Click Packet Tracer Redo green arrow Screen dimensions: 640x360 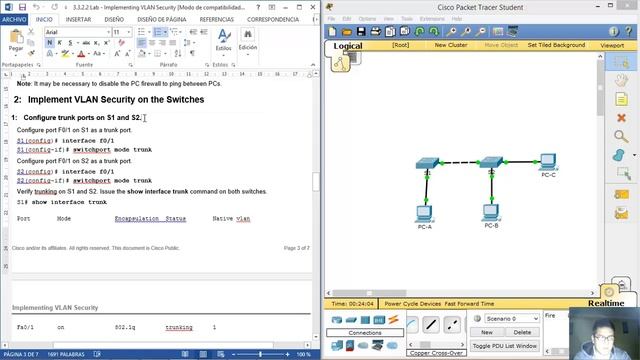pos(433,32)
